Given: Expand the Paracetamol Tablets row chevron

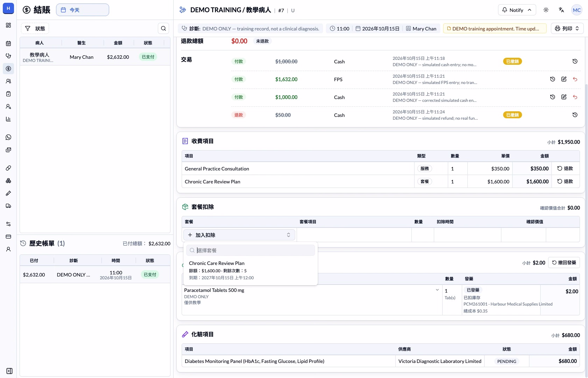Looking at the screenshot, I should pos(437,290).
